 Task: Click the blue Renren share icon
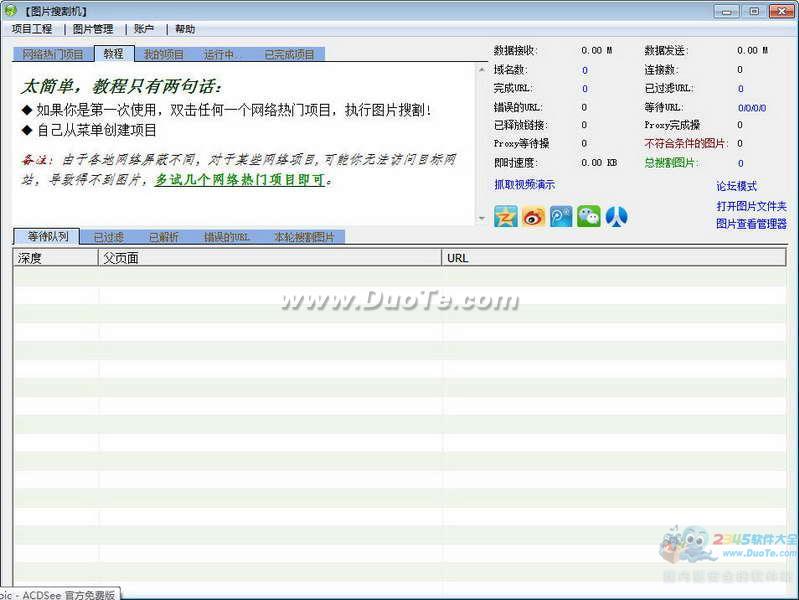pyautogui.click(x=617, y=216)
